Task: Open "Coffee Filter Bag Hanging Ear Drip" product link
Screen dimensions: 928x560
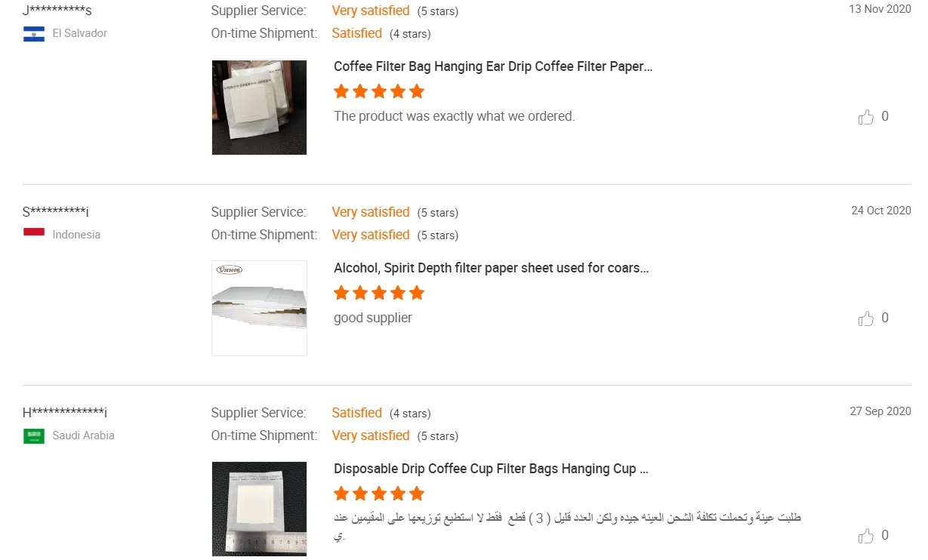Action: [x=493, y=66]
